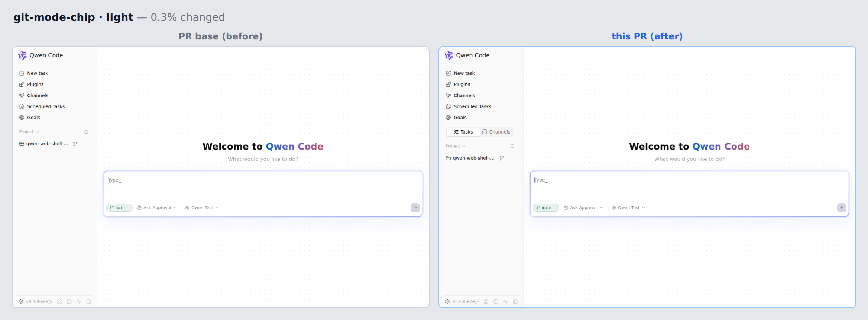The image size is (868, 320).
Task: Click the Qwen Code logo in the after pane
Action: point(449,55)
